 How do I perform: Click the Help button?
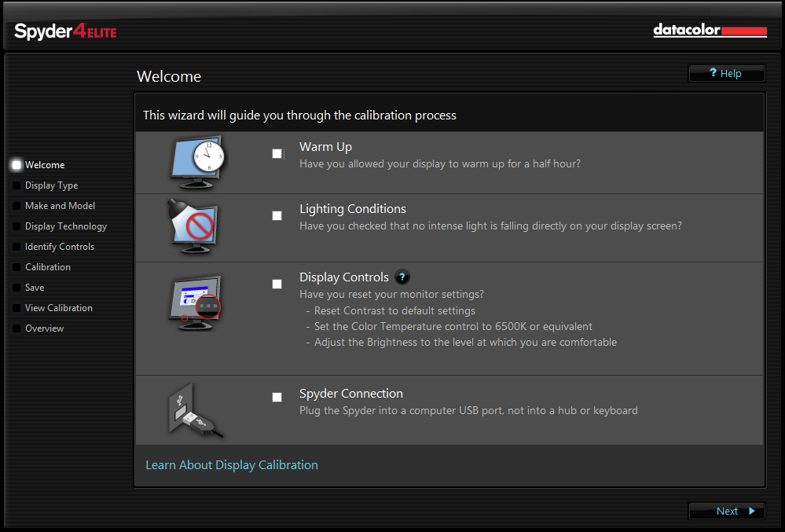725,73
